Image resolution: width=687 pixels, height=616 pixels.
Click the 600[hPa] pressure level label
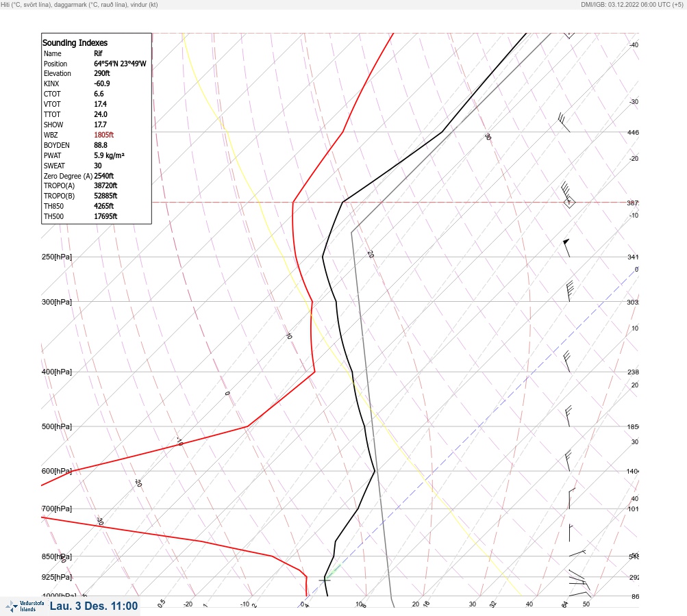pyautogui.click(x=57, y=471)
